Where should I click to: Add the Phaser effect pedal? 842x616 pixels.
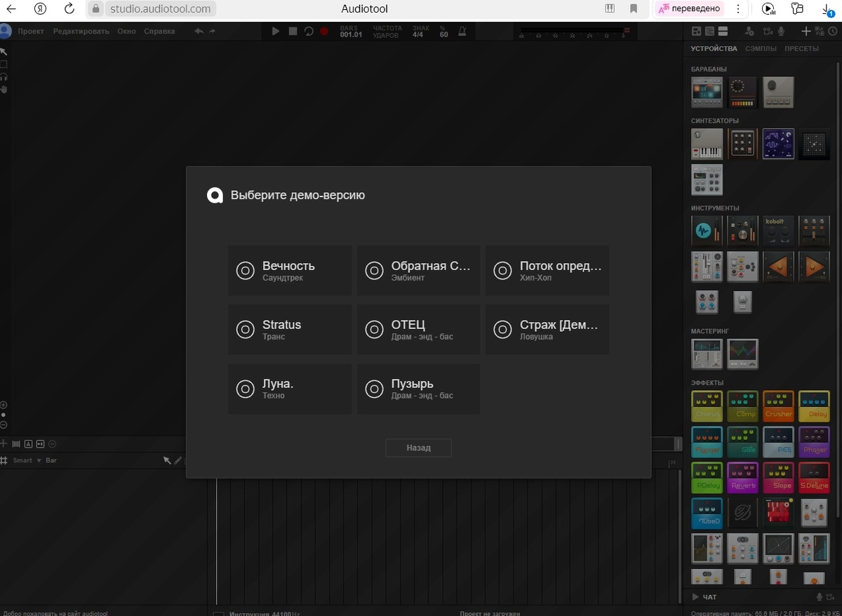tap(814, 442)
